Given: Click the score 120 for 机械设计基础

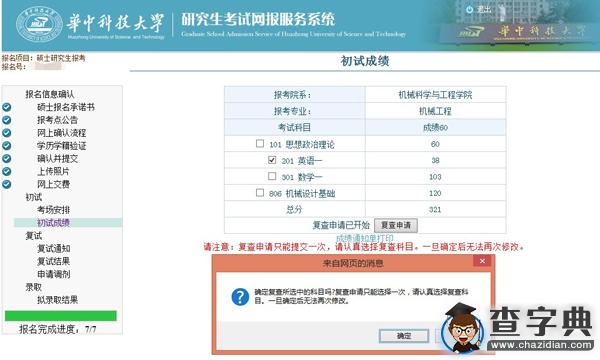Looking at the screenshot, I should click(x=435, y=193).
